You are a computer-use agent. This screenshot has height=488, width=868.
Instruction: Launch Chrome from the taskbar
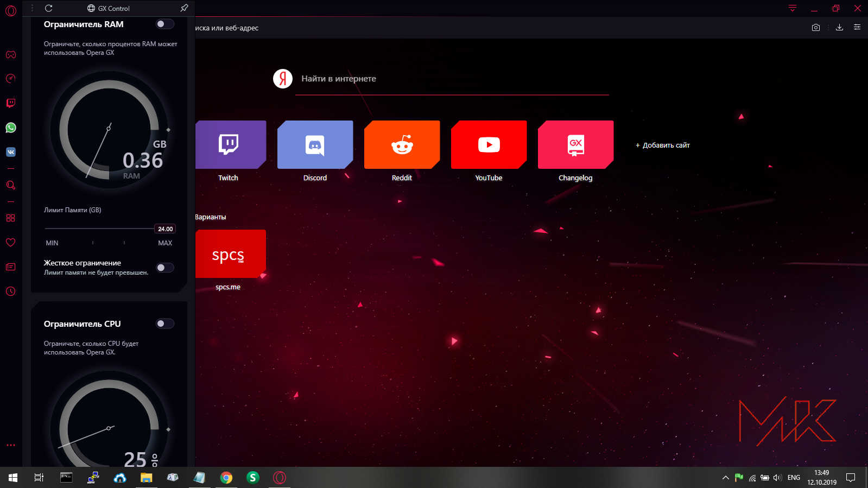pos(226,478)
